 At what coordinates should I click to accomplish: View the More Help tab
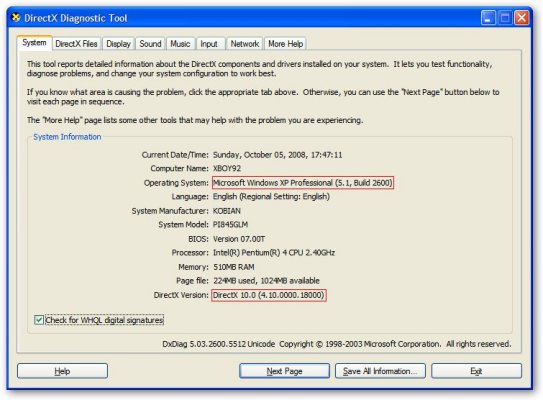(285, 44)
